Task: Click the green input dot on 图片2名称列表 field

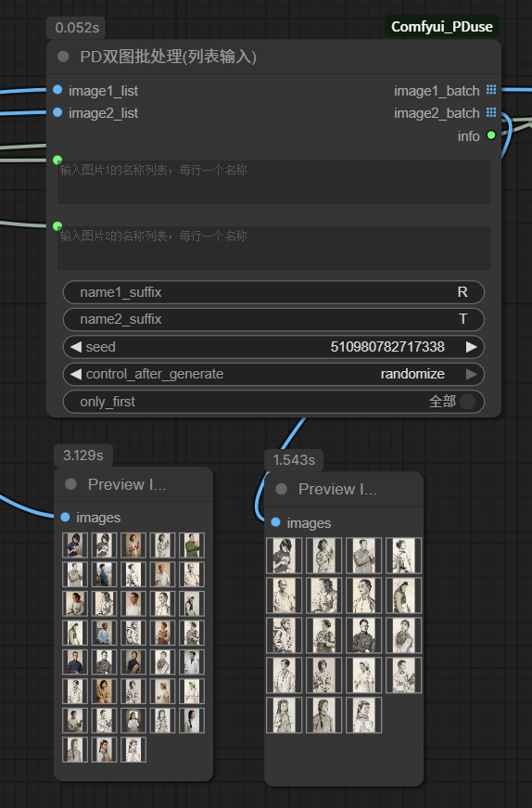Action: coord(57,225)
